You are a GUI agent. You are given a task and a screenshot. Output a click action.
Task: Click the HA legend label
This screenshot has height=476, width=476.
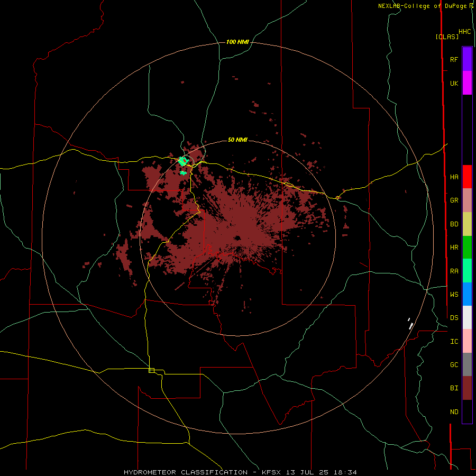(454, 177)
